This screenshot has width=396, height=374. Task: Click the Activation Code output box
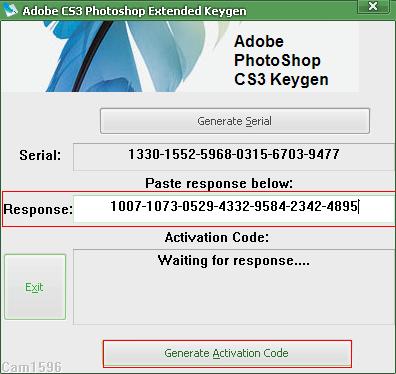coord(234,287)
